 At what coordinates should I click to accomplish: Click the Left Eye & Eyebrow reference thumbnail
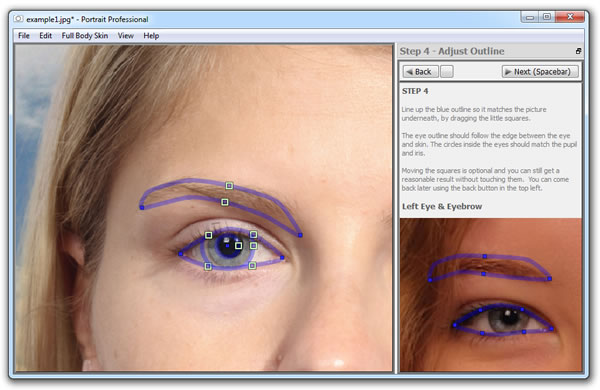[x=491, y=295]
